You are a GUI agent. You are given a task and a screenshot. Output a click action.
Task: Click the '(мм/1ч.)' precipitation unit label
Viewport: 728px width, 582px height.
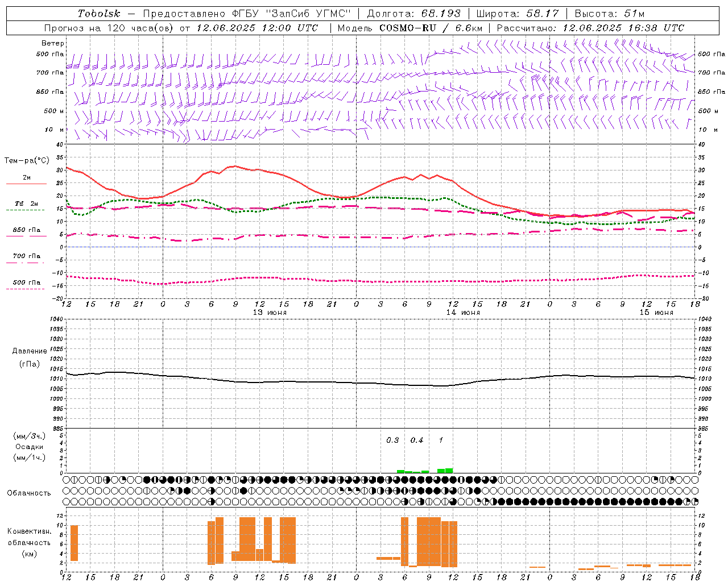pyautogui.click(x=30, y=458)
